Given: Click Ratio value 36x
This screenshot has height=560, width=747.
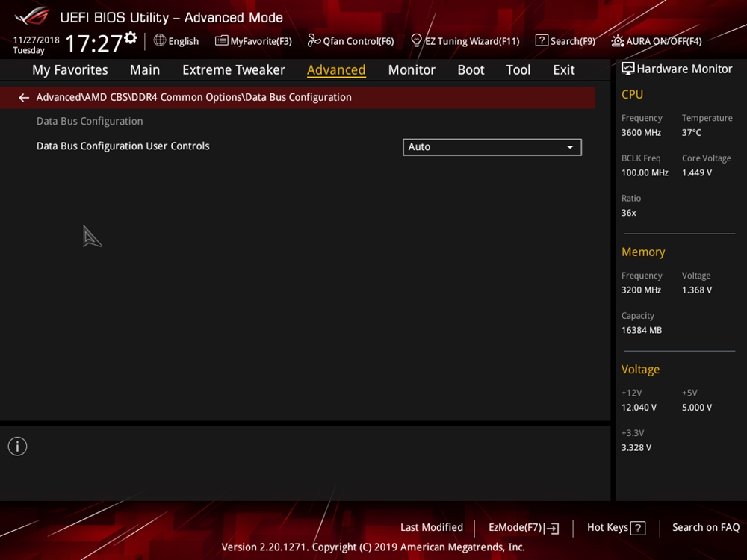Looking at the screenshot, I should [x=628, y=212].
